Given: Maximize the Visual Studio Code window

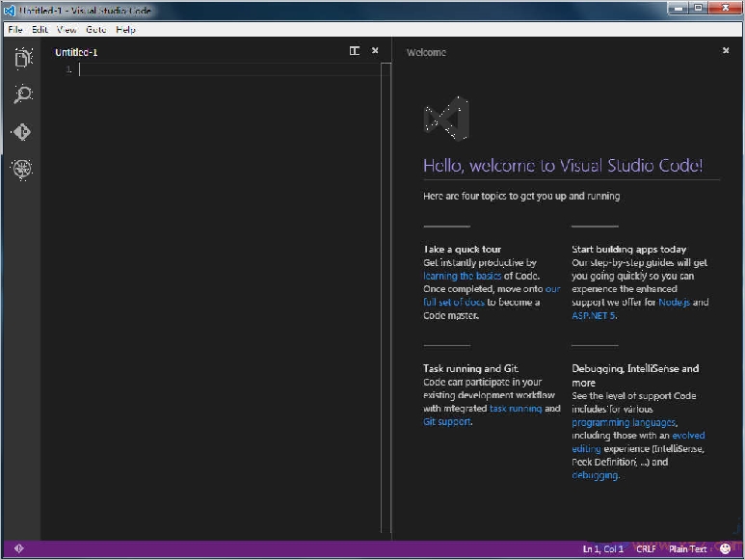Looking at the screenshot, I should (698, 8).
